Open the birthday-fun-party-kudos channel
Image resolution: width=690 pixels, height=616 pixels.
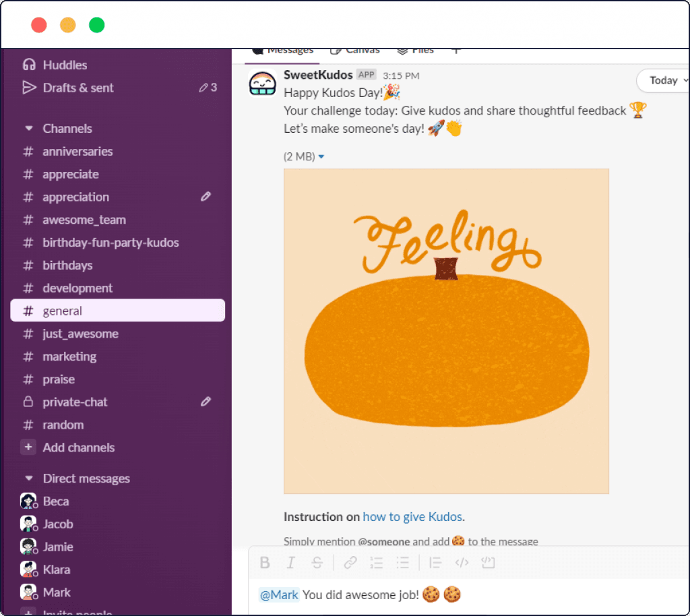point(111,243)
